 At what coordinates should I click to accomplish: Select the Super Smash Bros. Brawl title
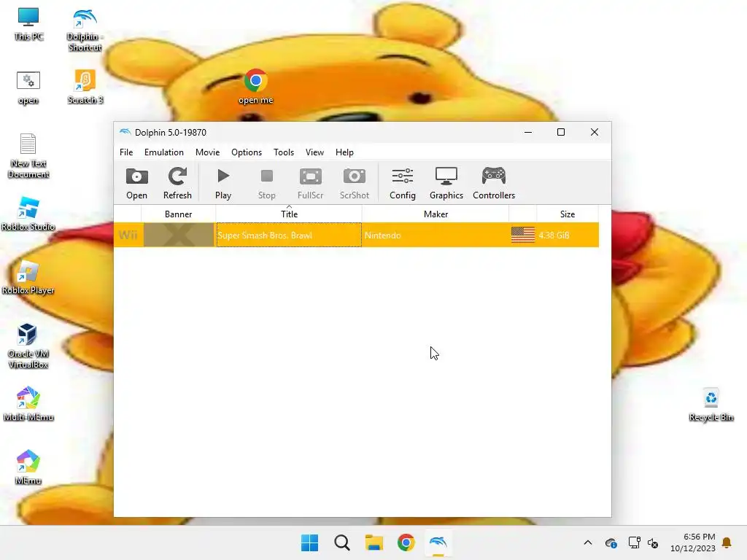click(289, 236)
